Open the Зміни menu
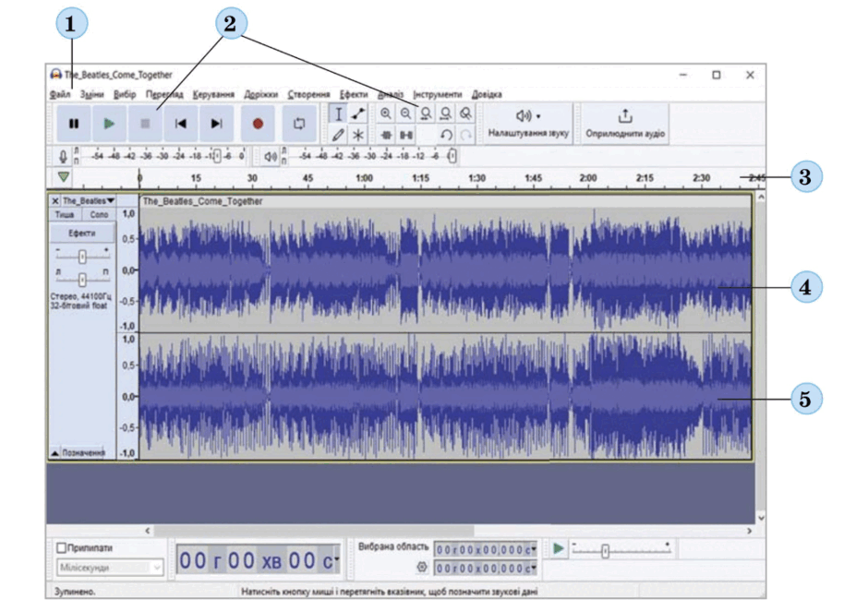The image size is (868, 611). click(91, 95)
